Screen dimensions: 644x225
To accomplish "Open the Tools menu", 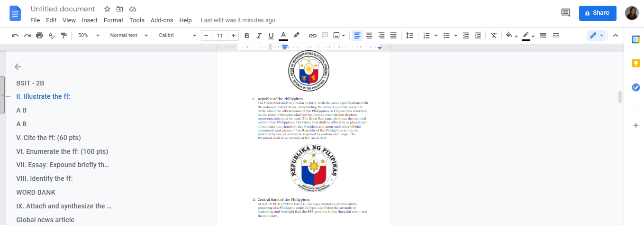I will click(x=137, y=20).
